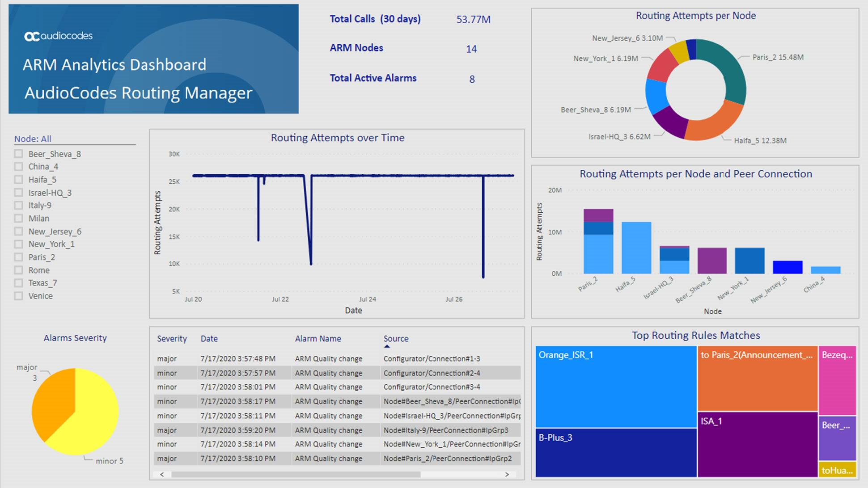Click the Haifa_5 bar in node chart
This screenshot has height=488, width=868.
636,248
